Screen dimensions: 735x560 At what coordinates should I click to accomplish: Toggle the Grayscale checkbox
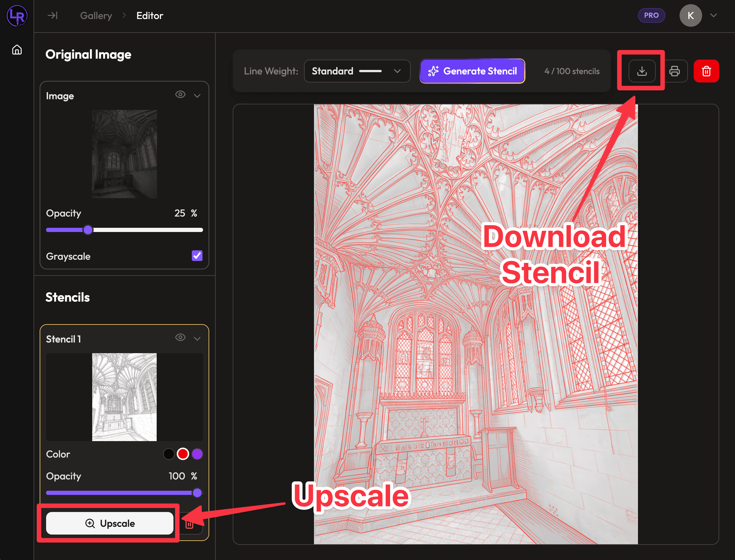tap(197, 256)
